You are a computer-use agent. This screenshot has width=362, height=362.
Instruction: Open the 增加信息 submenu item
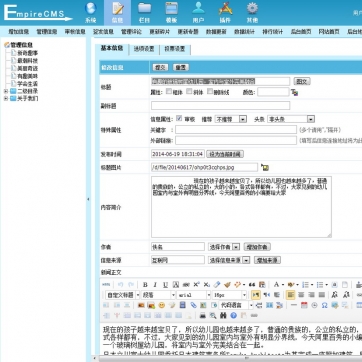point(19,32)
